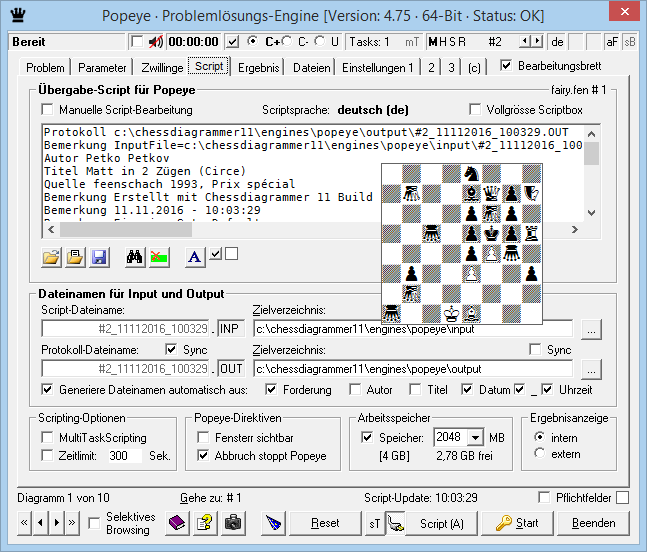This screenshot has width=647, height=552.
Task: Browse Protokoll Zielverzeichnis with ... button
Action: point(591,369)
